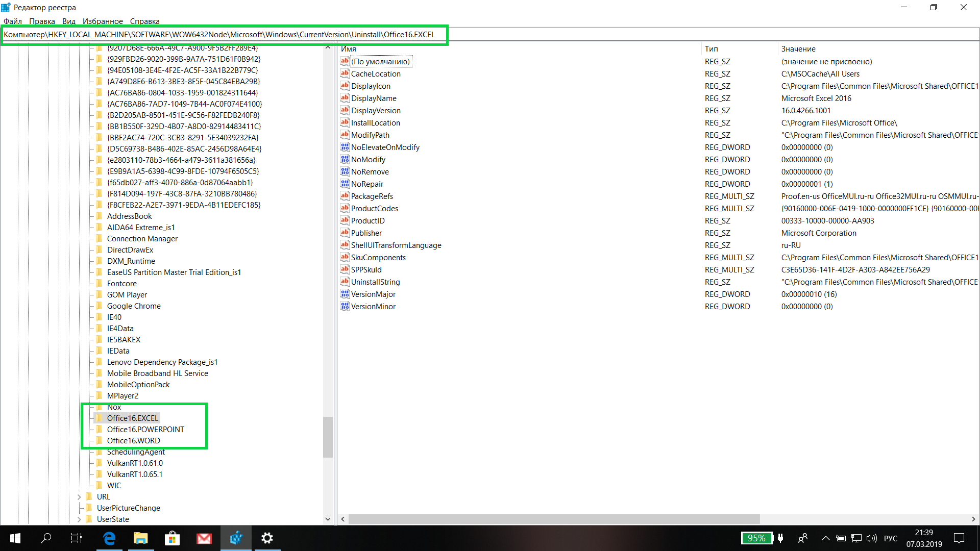The image size is (980, 551).
Task: Open the Избранное menu
Action: 103,21
